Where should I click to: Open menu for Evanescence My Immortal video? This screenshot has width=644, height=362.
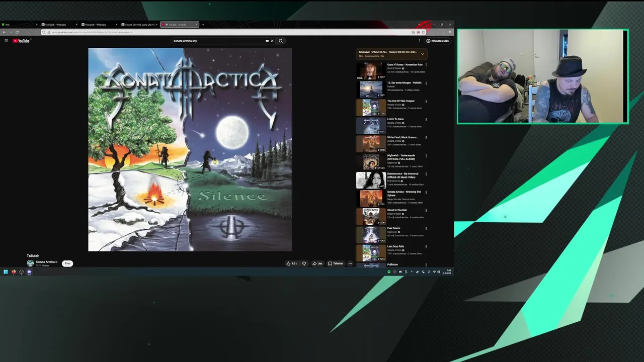(x=426, y=174)
